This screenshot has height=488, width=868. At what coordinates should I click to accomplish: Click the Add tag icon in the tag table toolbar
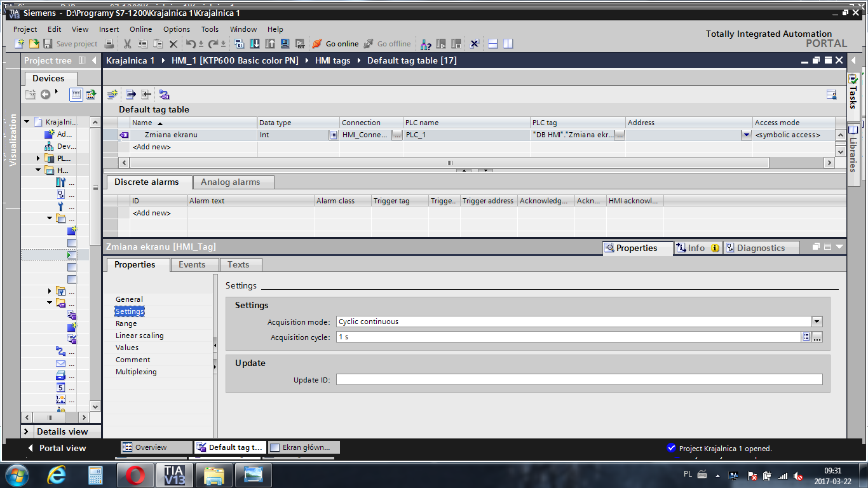click(x=112, y=95)
